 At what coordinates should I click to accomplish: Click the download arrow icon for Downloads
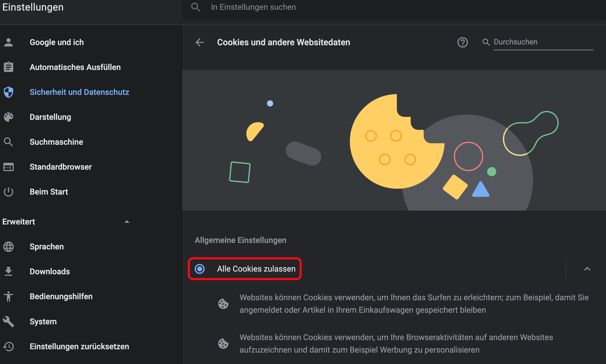pyautogui.click(x=9, y=271)
